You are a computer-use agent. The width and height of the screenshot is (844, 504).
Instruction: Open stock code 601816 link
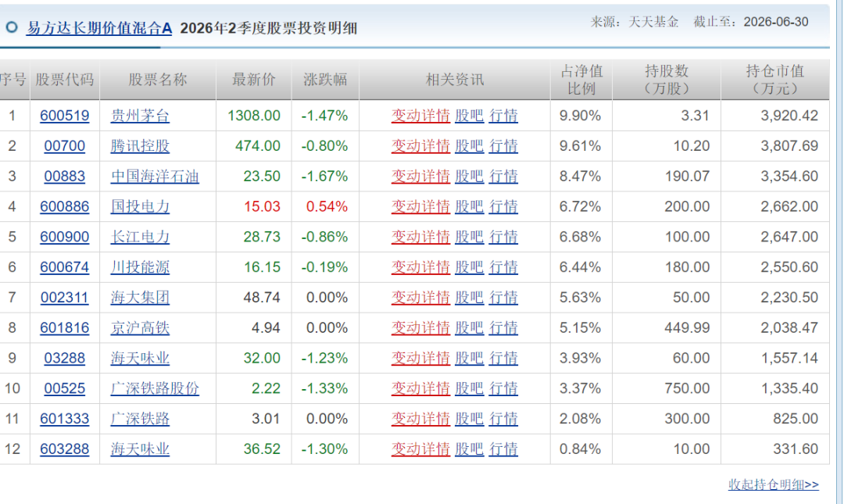pyautogui.click(x=65, y=328)
